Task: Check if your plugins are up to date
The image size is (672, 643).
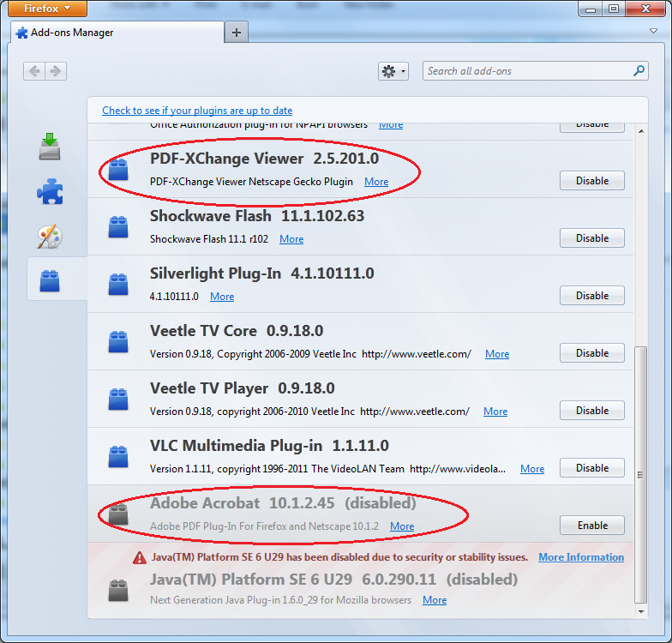Action: pyautogui.click(x=197, y=111)
